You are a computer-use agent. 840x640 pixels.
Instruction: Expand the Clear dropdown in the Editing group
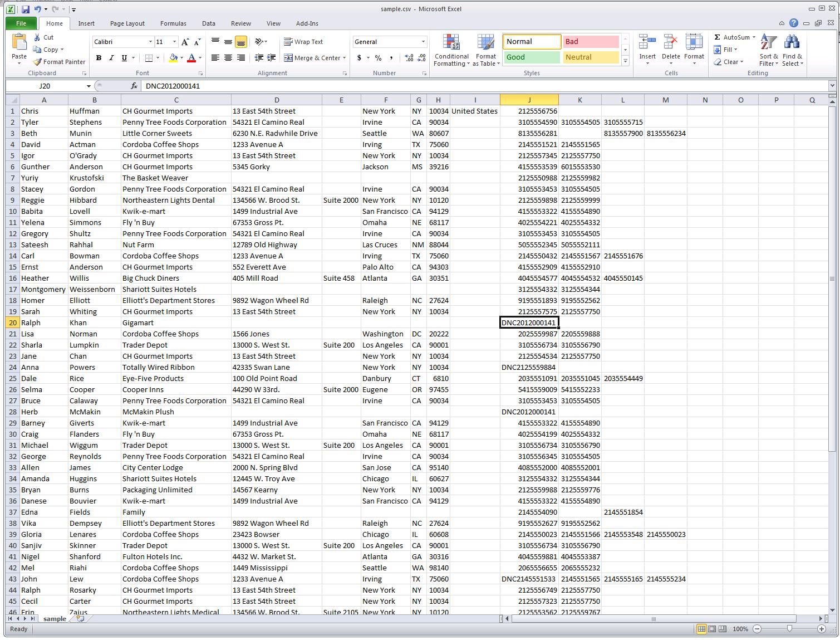pos(741,62)
